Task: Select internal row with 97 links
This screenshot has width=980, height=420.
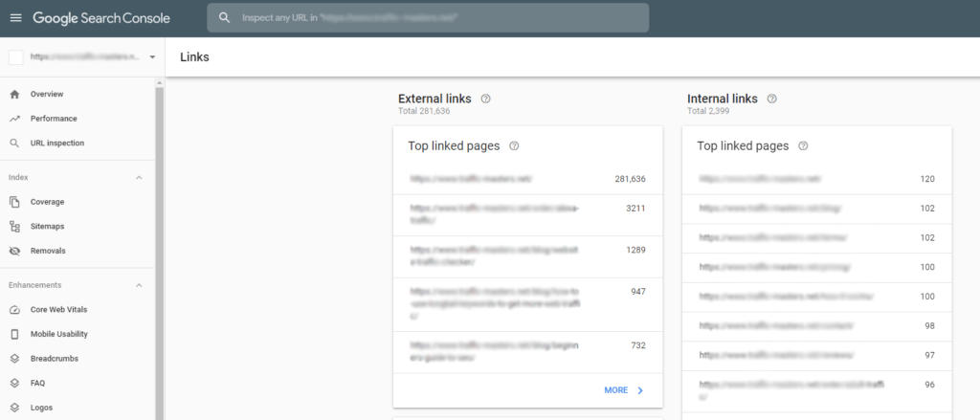Action: point(817,356)
